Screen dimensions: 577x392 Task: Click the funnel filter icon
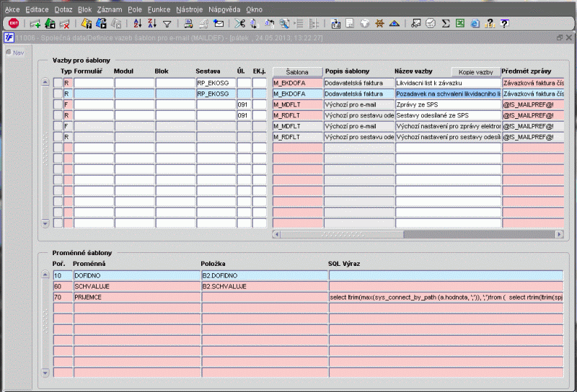point(167,23)
